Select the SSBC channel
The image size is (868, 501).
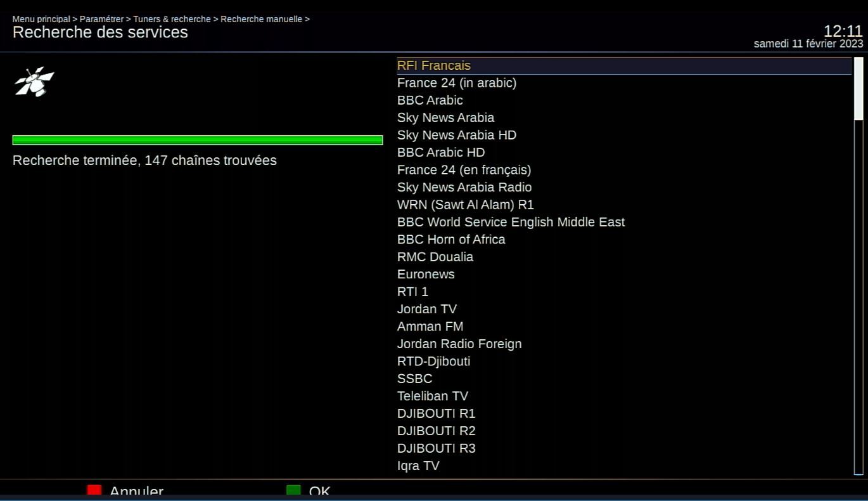tap(624, 379)
